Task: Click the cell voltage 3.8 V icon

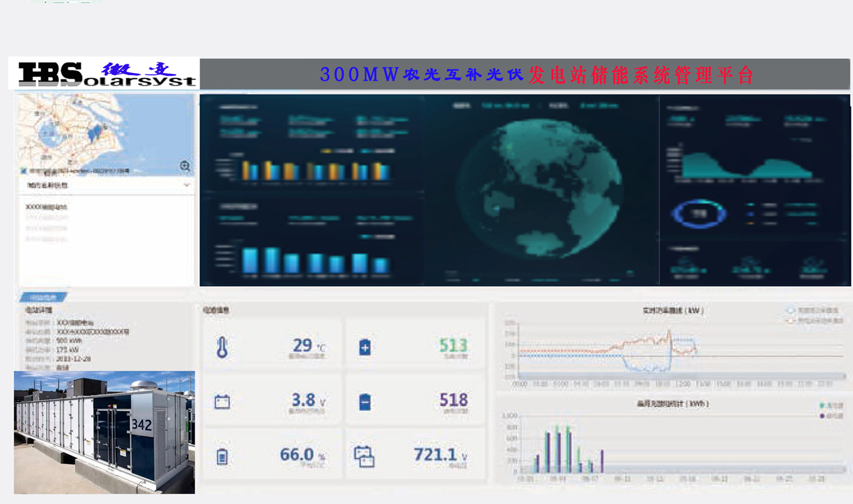Action: coord(222,402)
